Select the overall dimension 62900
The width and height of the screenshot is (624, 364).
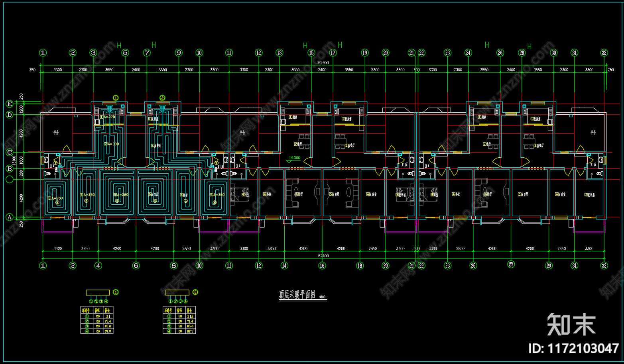[x=323, y=63]
